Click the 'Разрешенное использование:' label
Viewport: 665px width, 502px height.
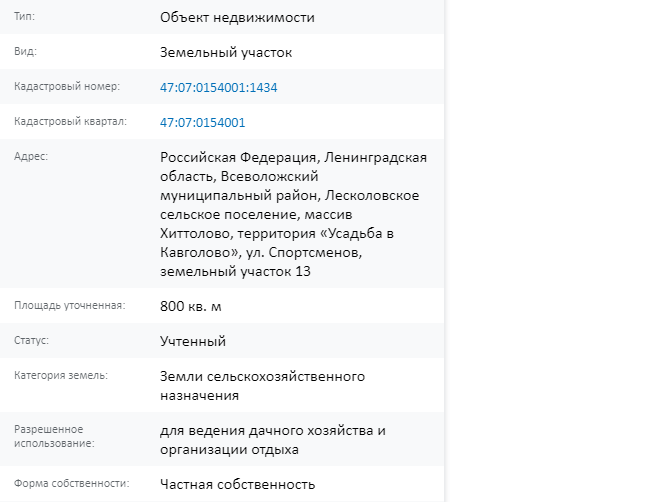[x=54, y=436]
